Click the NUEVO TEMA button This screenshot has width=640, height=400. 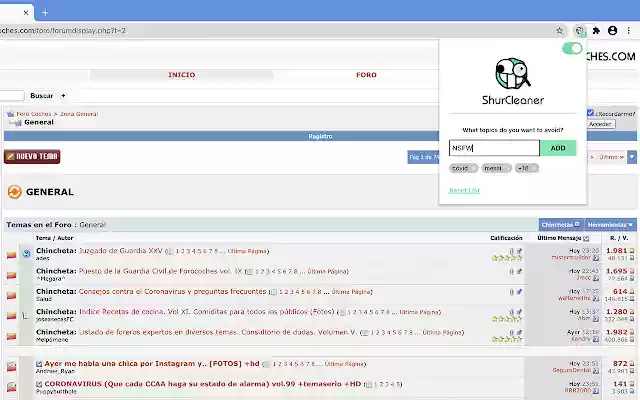pos(32,157)
